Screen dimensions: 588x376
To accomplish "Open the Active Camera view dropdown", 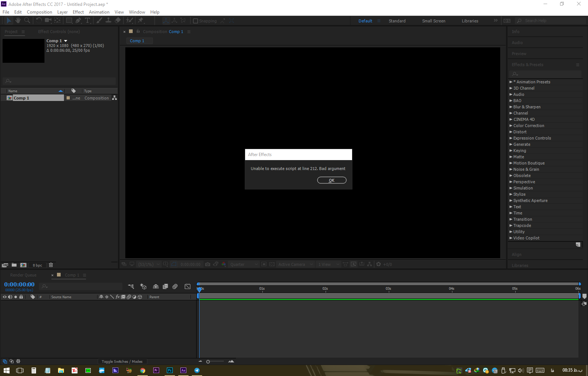I will (295, 264).
